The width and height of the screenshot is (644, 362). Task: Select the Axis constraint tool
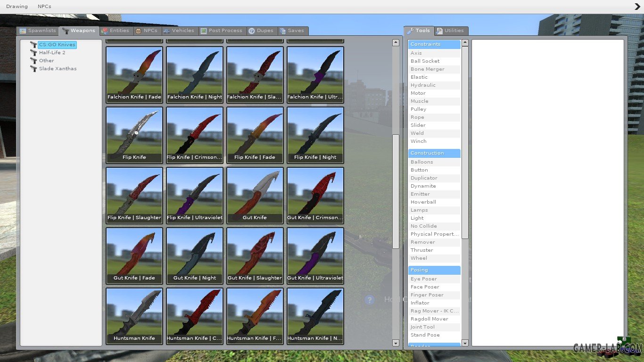click(434, 53)
